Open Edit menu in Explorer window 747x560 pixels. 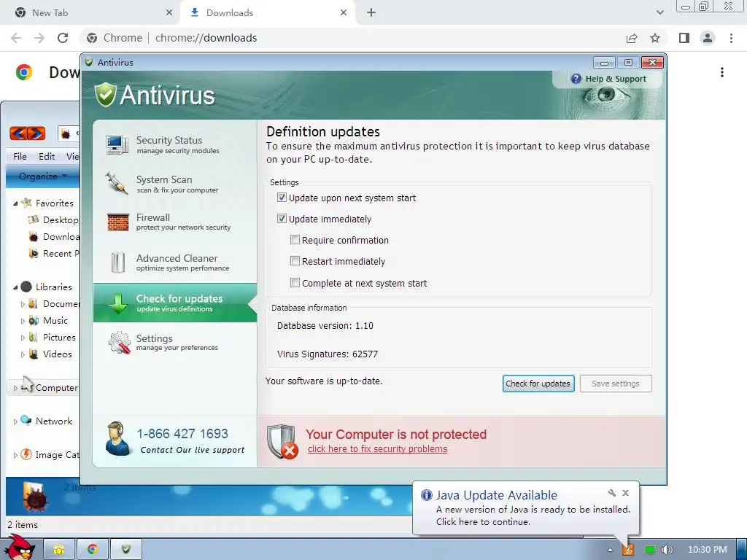47,156
